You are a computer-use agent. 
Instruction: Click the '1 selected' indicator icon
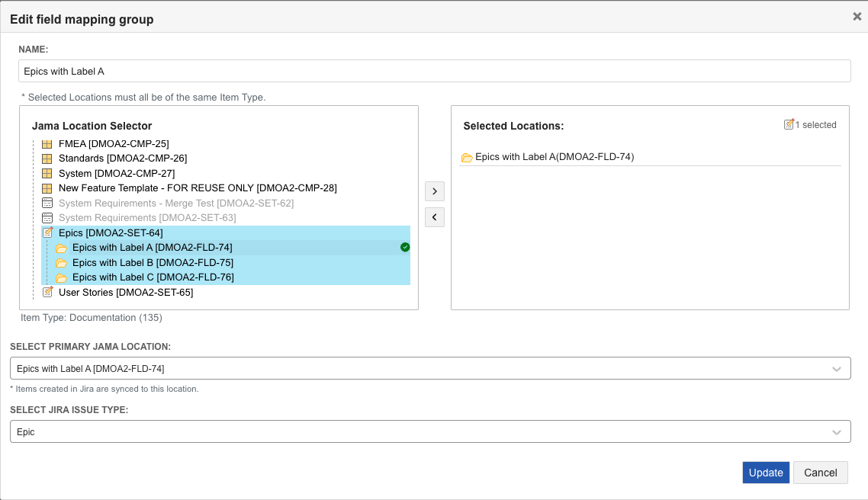point(789,124)
